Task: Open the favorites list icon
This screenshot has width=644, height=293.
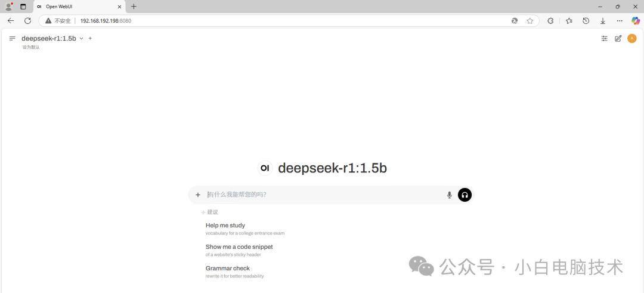Action: pyautogui.click(x=569, y=20)
